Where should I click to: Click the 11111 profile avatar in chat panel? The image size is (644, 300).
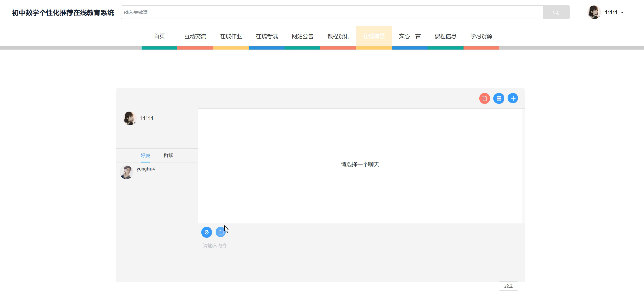[129, 118]
